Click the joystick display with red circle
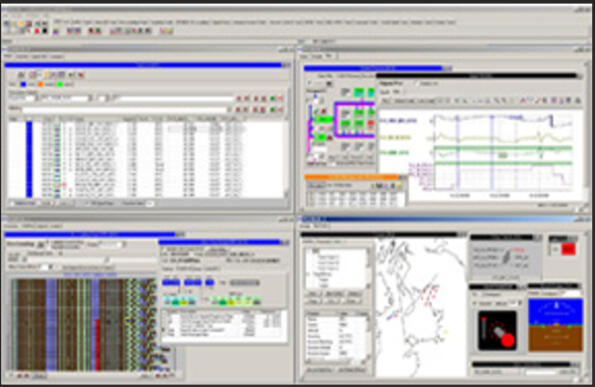 click(497, 330)
